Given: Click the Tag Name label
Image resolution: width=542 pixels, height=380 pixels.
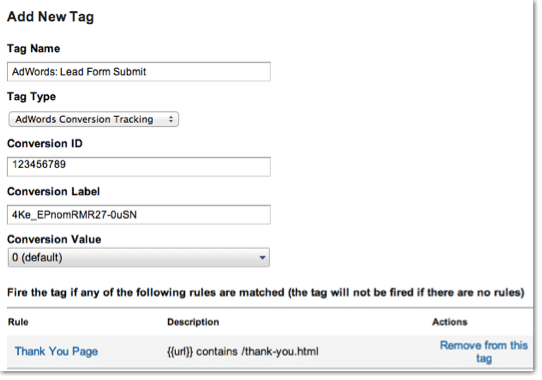Looking at the screenshot, I should click(x=34, y=48).
